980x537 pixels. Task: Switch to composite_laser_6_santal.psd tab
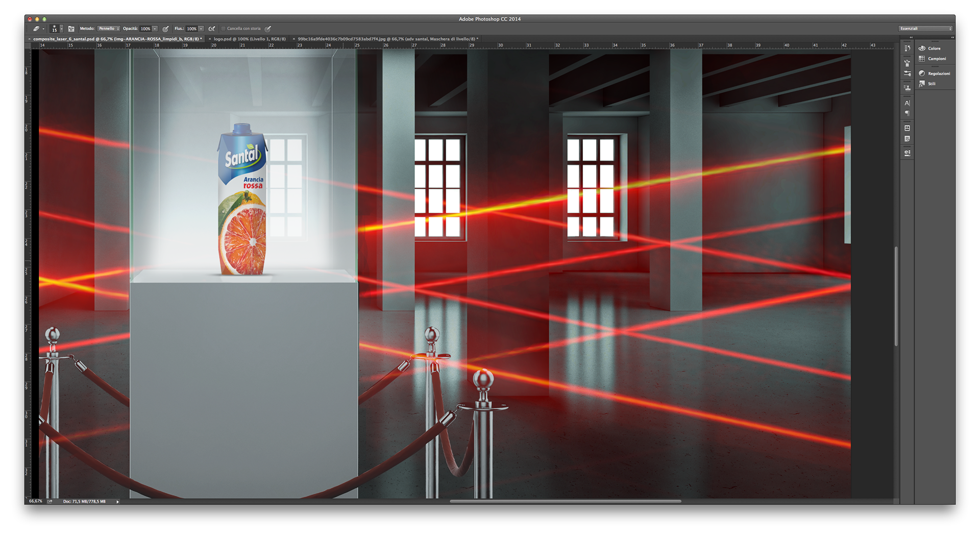coord(118,39)
